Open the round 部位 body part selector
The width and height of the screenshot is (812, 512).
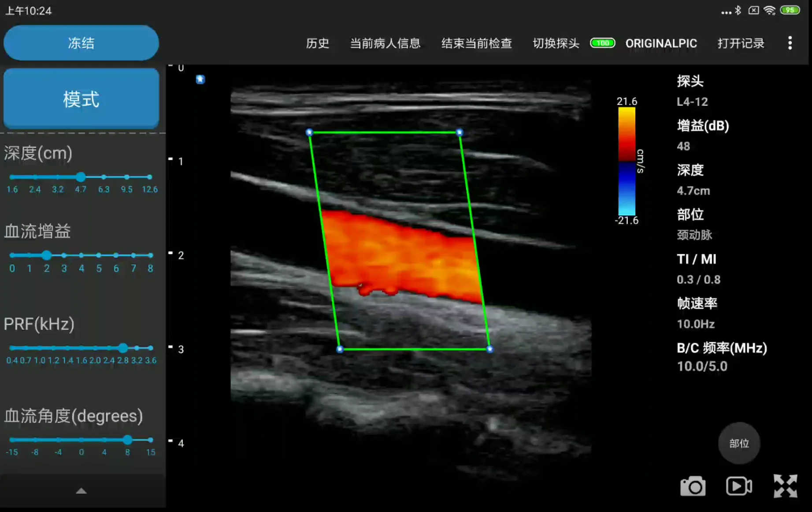point(739,443)
